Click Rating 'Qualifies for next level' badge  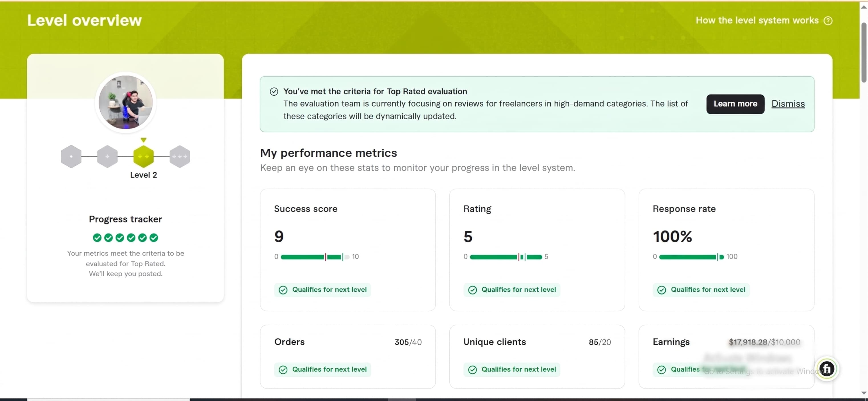point(512,290)
